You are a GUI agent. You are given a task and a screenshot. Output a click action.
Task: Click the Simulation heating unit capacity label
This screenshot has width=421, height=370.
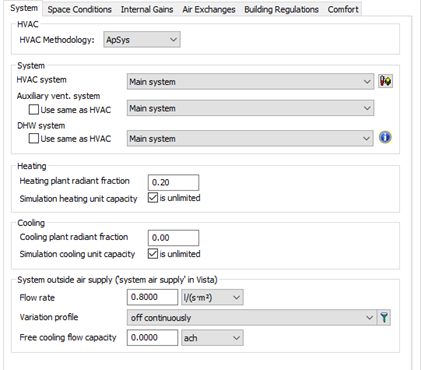[78, 199]
